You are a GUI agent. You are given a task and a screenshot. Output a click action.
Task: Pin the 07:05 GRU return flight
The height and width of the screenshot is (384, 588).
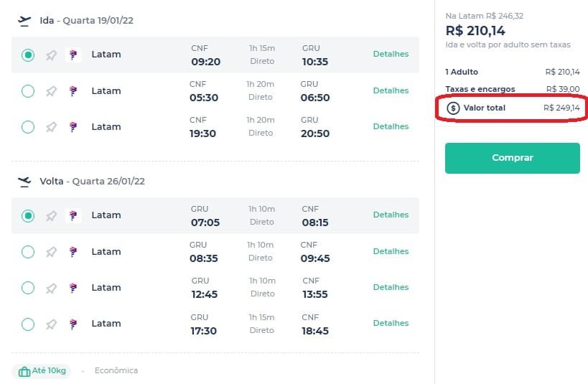(51, 216)
